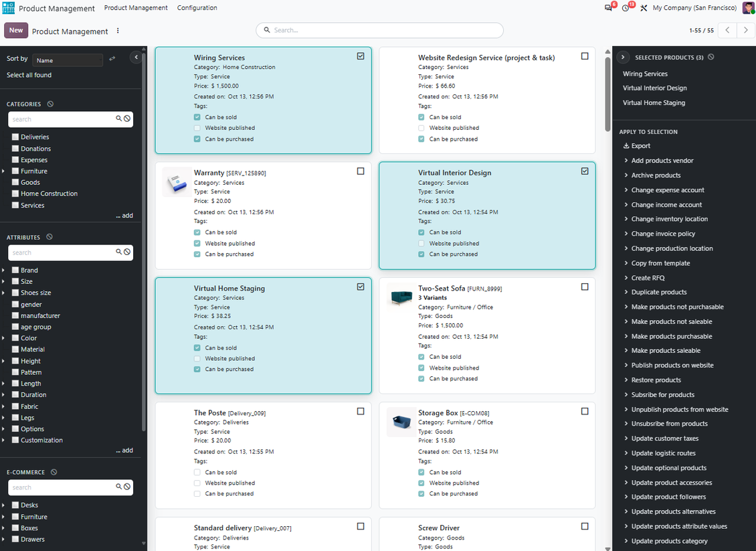Reset the Categories search box
Screen dimensions: 756x551
coord(127,119)
